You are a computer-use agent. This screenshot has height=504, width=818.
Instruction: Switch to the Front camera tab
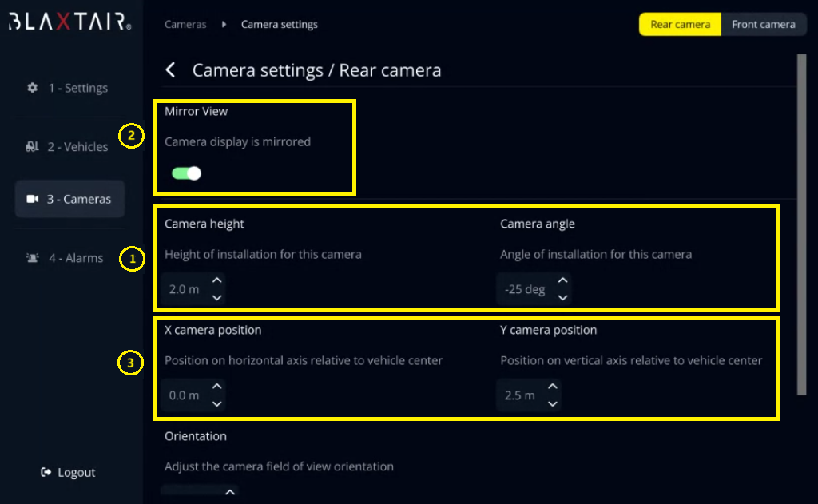tap(763, 24)
